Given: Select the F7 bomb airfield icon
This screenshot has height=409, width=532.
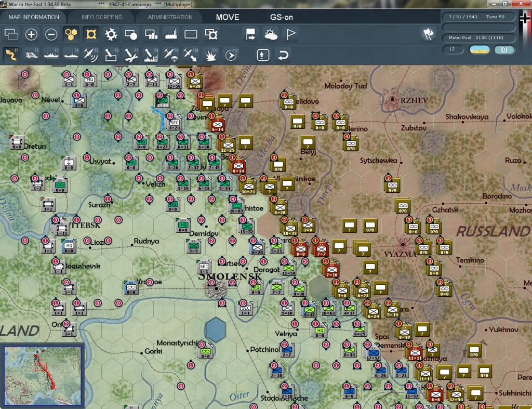Looking at the screenshot, I should (x=131, y=55).
